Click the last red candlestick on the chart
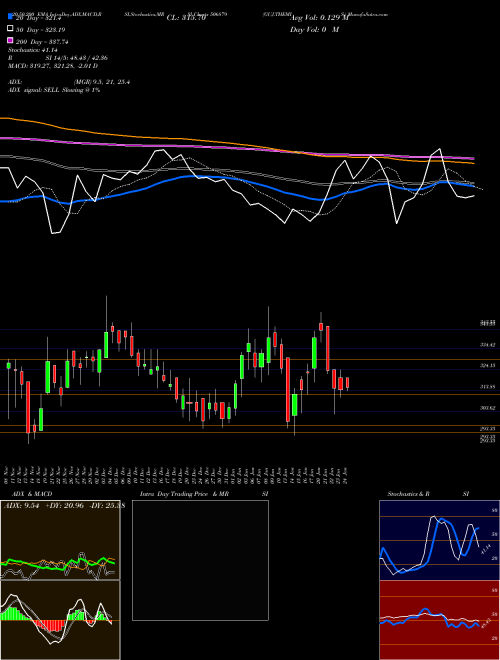The image size is (500, 660). coord(347,383)
